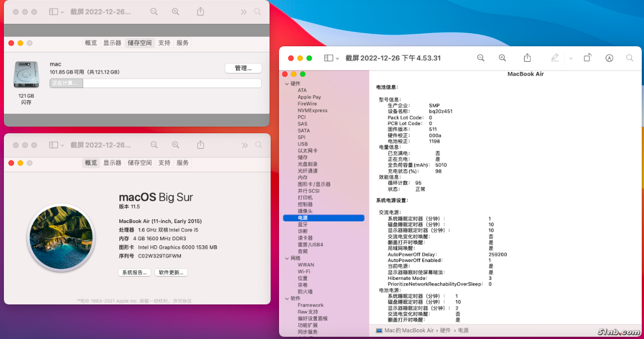Click the search icon in the MacBook Air window
This screenshot has width=644, height=339.
629,58
